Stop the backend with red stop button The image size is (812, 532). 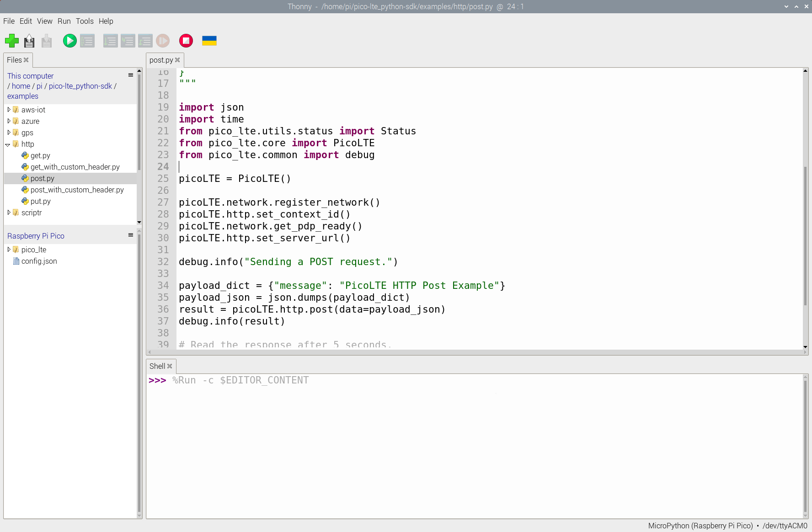pyautogui.click(x=186, y=41)
